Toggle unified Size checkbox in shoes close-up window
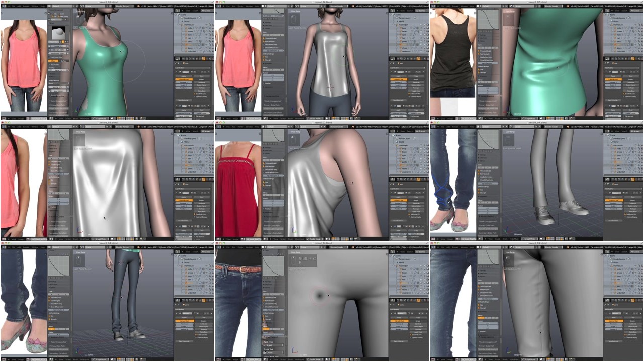644x362 pixels. tap(479, 190)
